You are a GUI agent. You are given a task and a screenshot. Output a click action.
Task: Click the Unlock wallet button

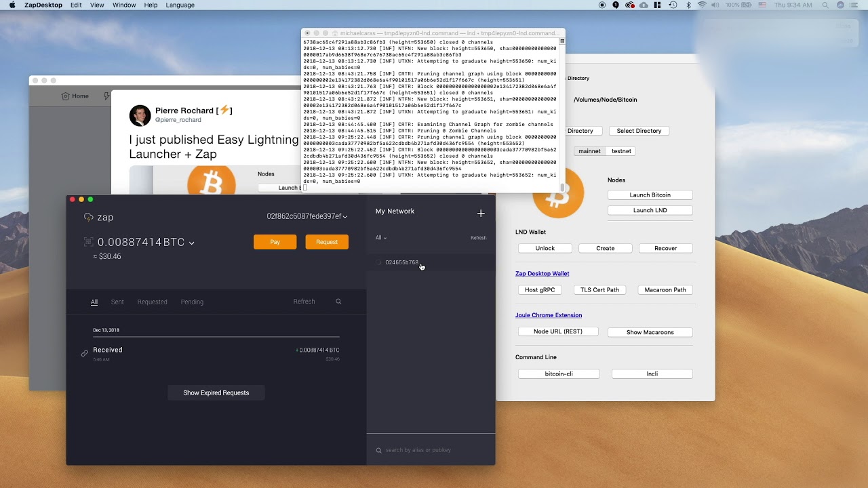(x=545, y=249)
